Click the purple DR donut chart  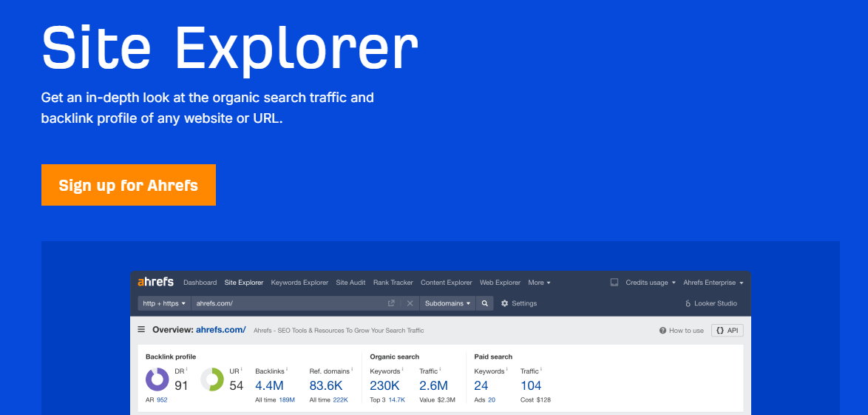coord(157,379)
